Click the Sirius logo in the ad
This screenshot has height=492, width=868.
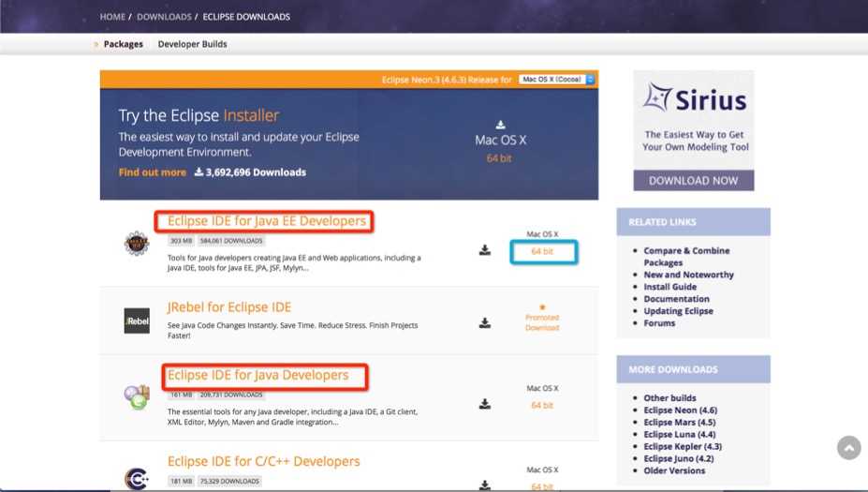tap(694, 99)
